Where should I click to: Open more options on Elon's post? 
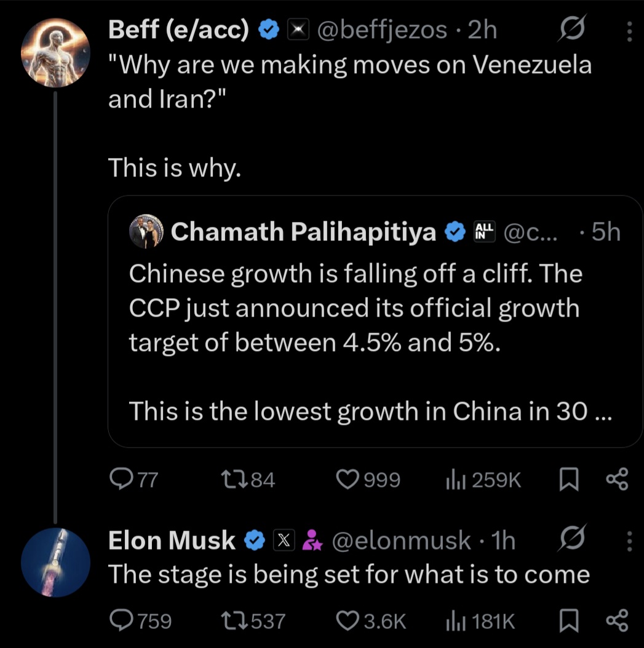(x=629, y=541)
